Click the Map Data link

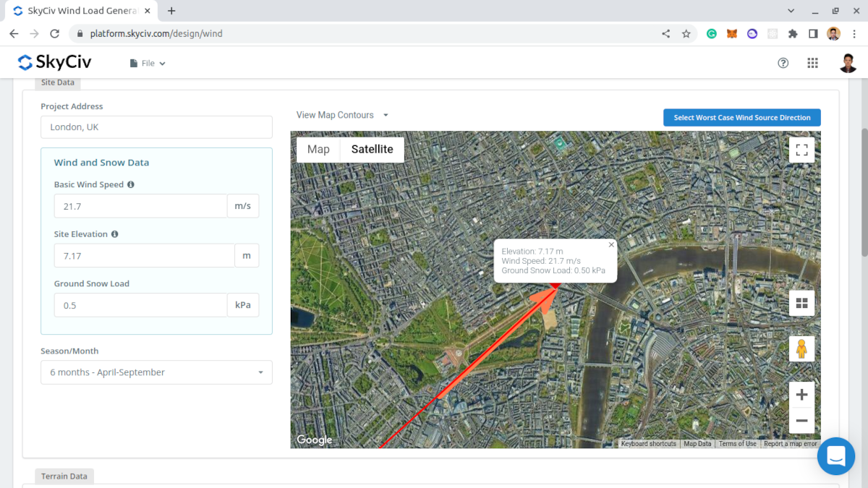697,444
